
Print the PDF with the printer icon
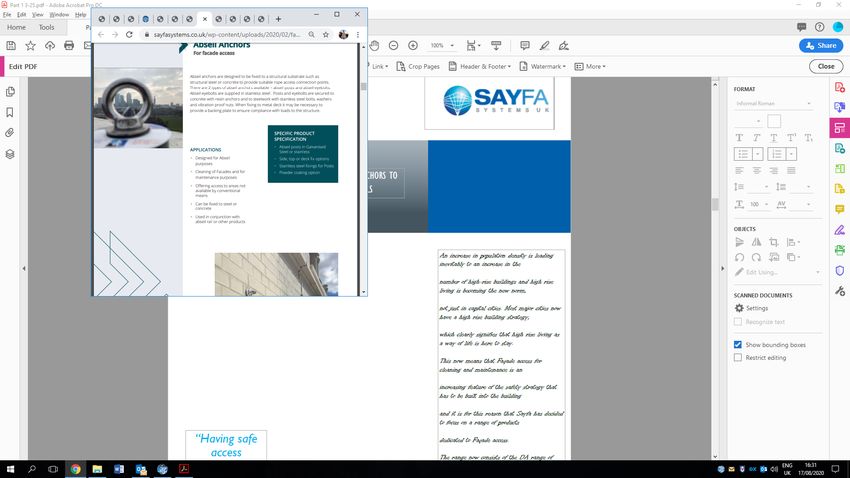pyautogui.click(x=69, y=46)
